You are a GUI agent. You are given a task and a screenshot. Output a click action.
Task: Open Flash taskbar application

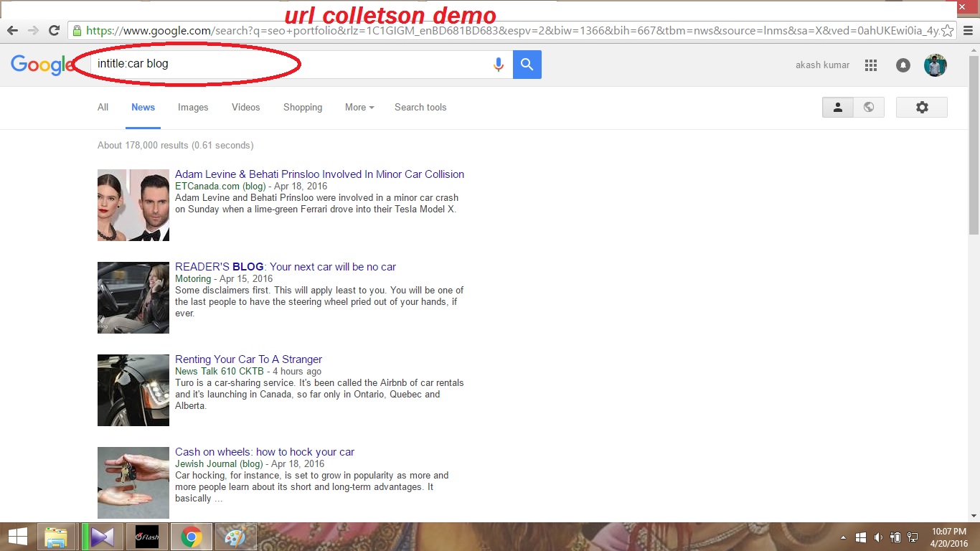(x=146, y=537)
